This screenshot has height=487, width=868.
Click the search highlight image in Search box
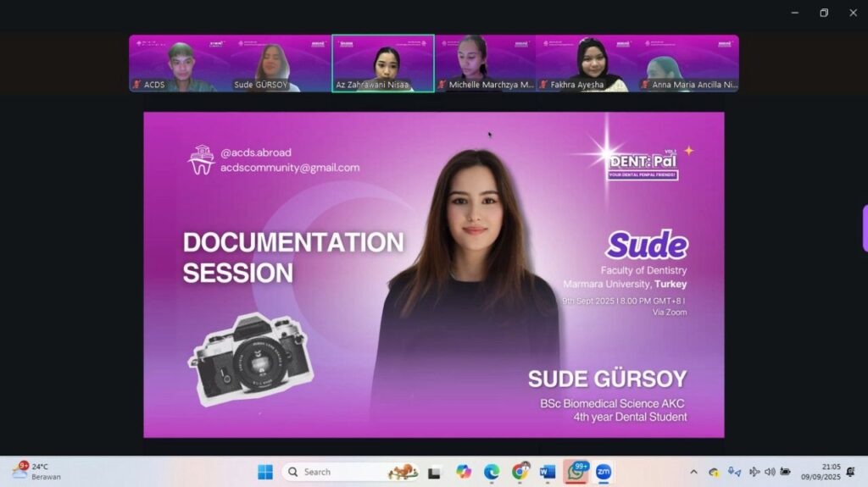(403, 472)
